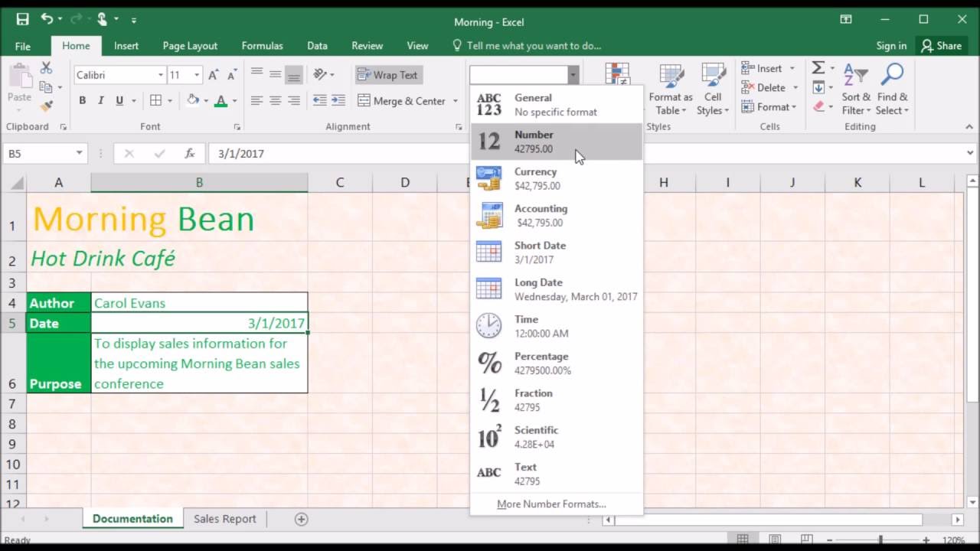Click the Cut scissors icon
Image resolution: width=980 pixels, height=551 pixels.
click(46, 68)
